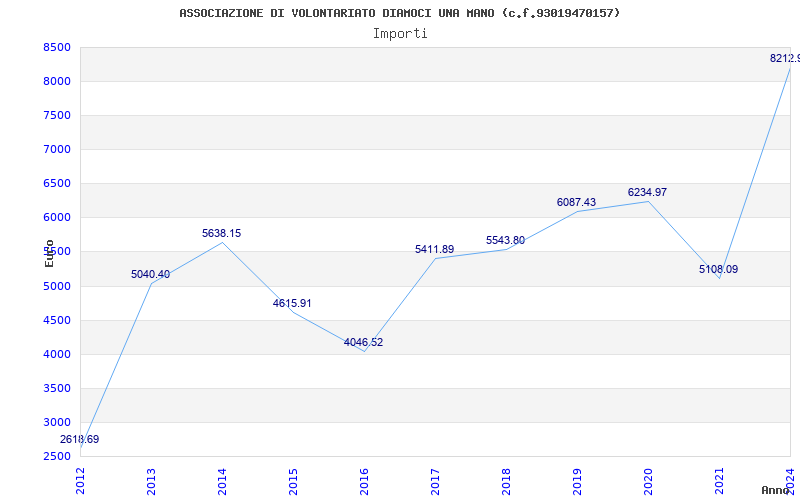Viewport: 800px width, 500px height.
Task: Click the x-axis year label 2014
Action: 222,481
